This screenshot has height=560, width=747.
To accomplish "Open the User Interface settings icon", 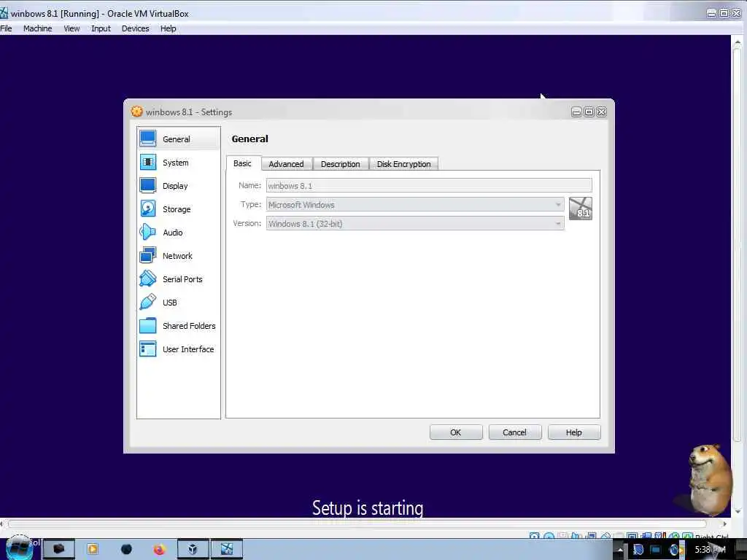I will point(147,349).
